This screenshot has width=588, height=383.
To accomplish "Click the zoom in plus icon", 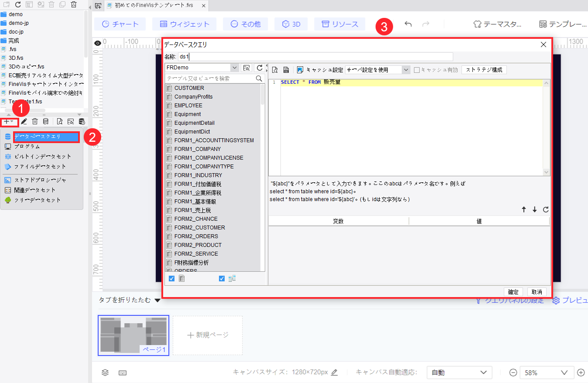I will (x=581, y=373).
